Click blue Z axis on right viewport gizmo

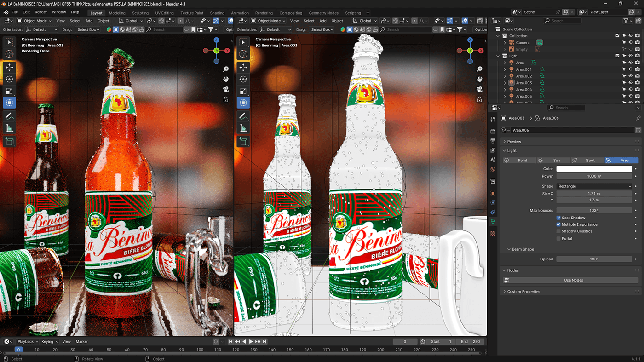470,40
